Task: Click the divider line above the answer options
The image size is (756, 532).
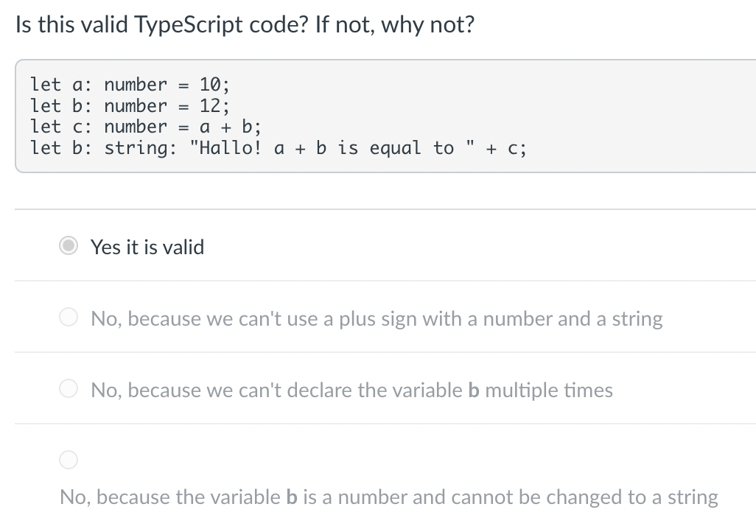Action: tap(377, 209)
